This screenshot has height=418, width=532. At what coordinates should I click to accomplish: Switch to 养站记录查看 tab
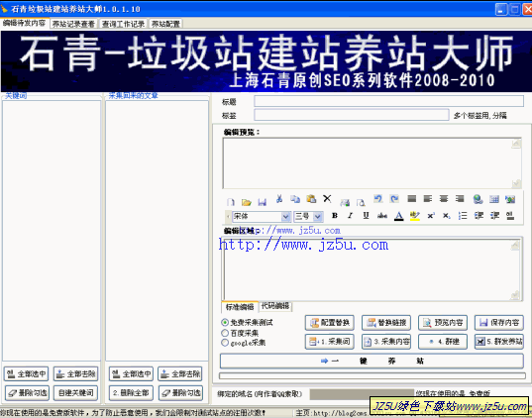point(73,24)
